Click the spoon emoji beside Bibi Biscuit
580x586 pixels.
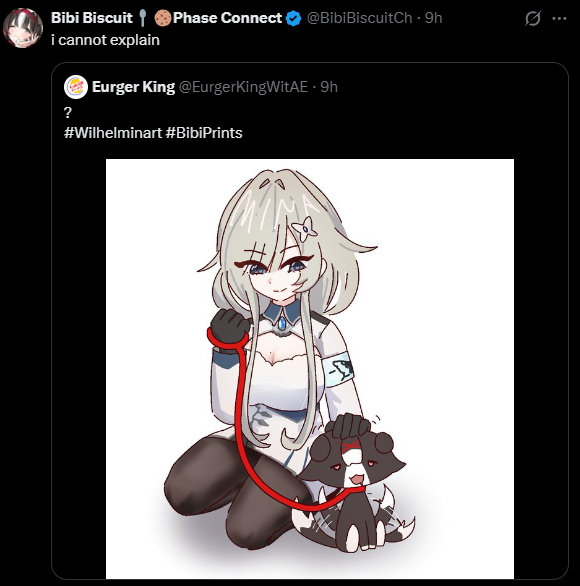click(x=142, y=18)
